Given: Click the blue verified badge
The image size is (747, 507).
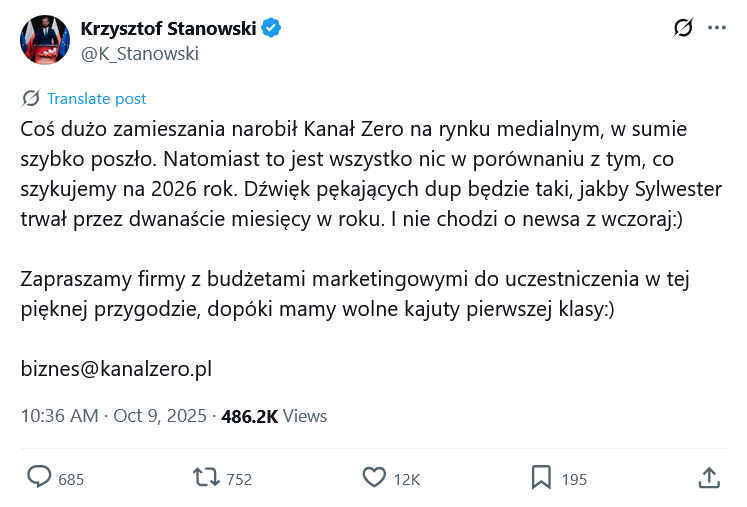Looking at the screenshot, I should [x=271, y=29].
